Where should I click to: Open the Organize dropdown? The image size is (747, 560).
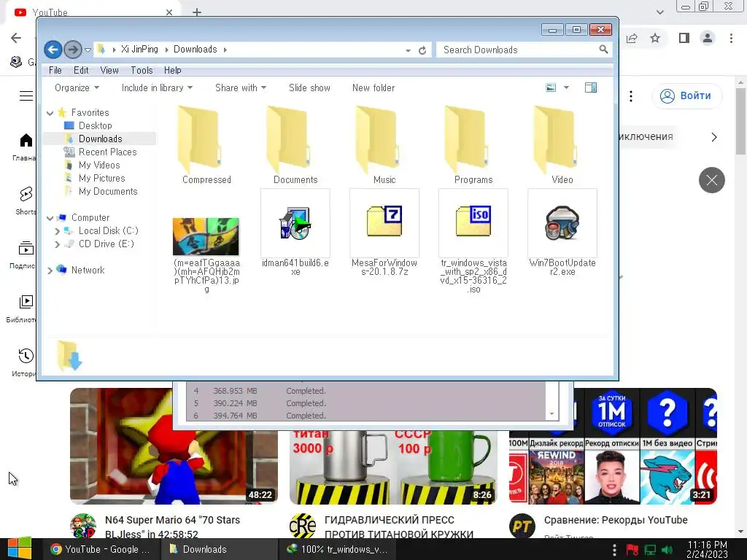77,87
